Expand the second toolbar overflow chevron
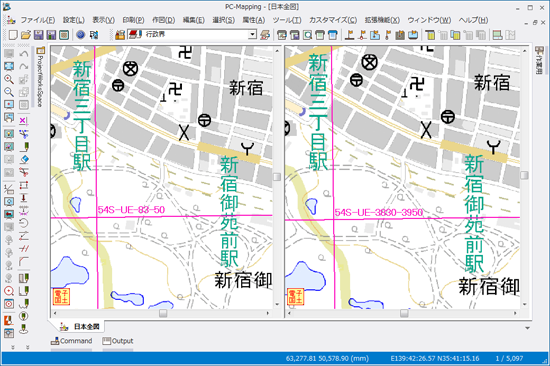Screen dimensions: 550x366 [27, 348]
